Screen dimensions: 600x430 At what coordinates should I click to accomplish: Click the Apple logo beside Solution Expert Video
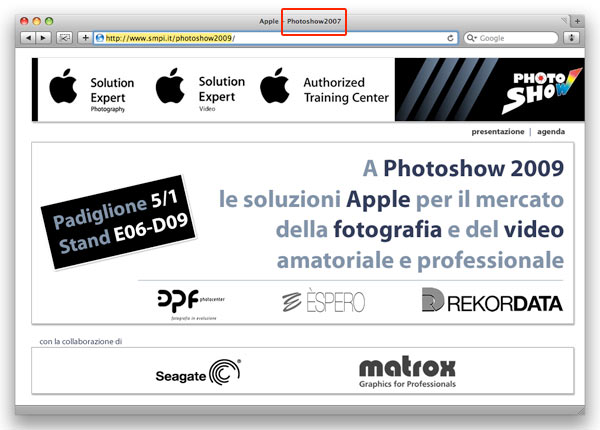(x=170, y=86)
